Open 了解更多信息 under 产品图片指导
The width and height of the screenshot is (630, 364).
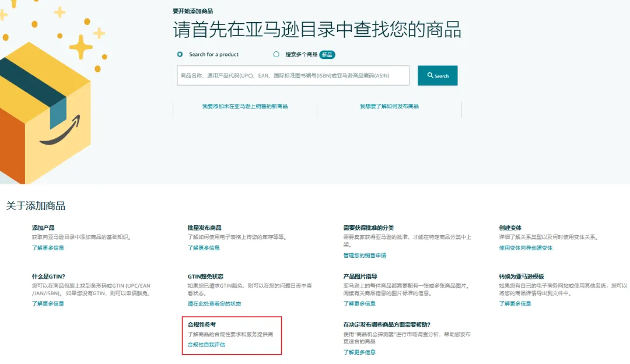(359, 304)
